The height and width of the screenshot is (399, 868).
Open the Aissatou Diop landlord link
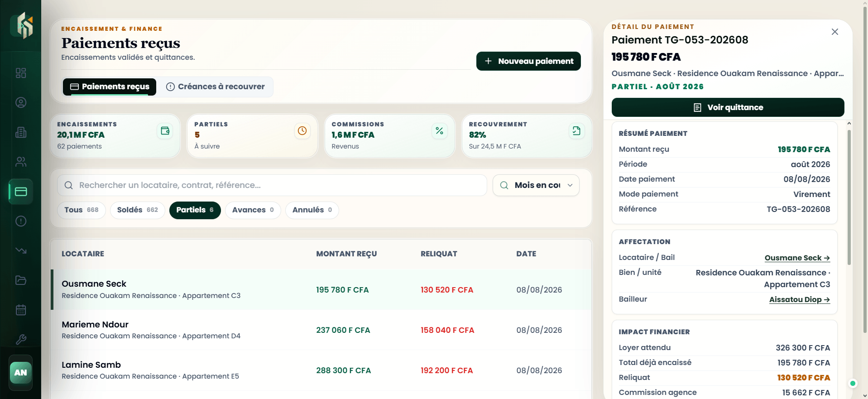[800, 299]
